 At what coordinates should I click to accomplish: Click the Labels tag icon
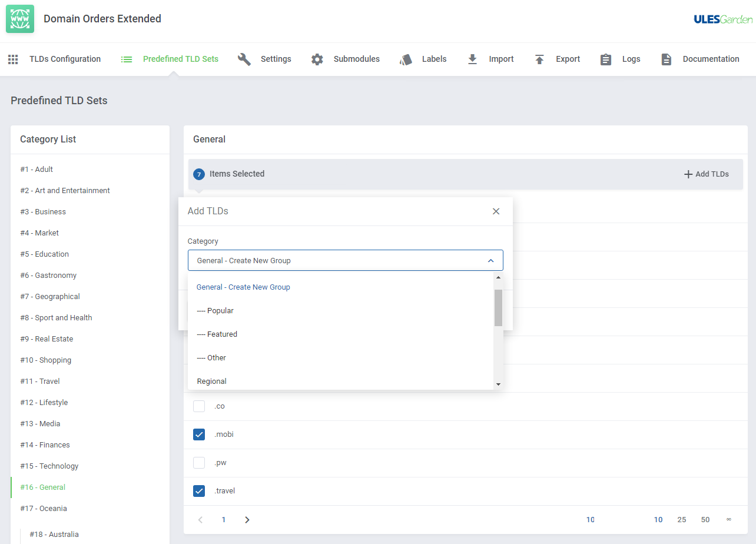tap(406, 59)
